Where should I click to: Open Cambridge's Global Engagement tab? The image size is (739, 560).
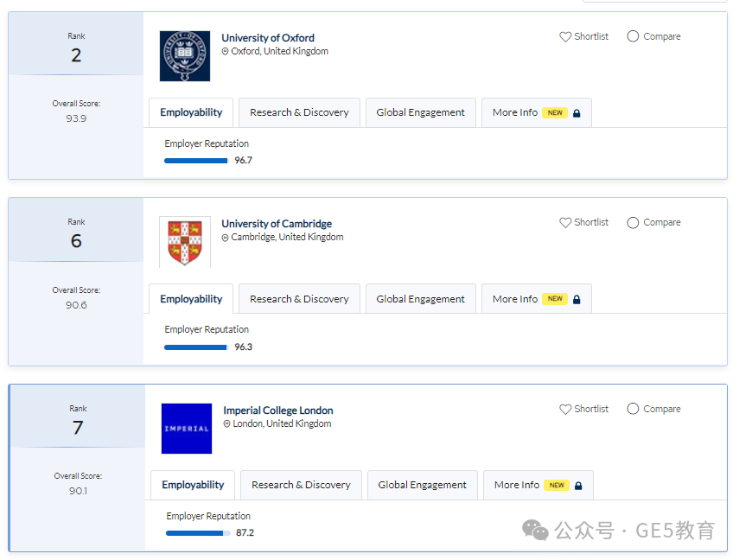pos(420,299)
